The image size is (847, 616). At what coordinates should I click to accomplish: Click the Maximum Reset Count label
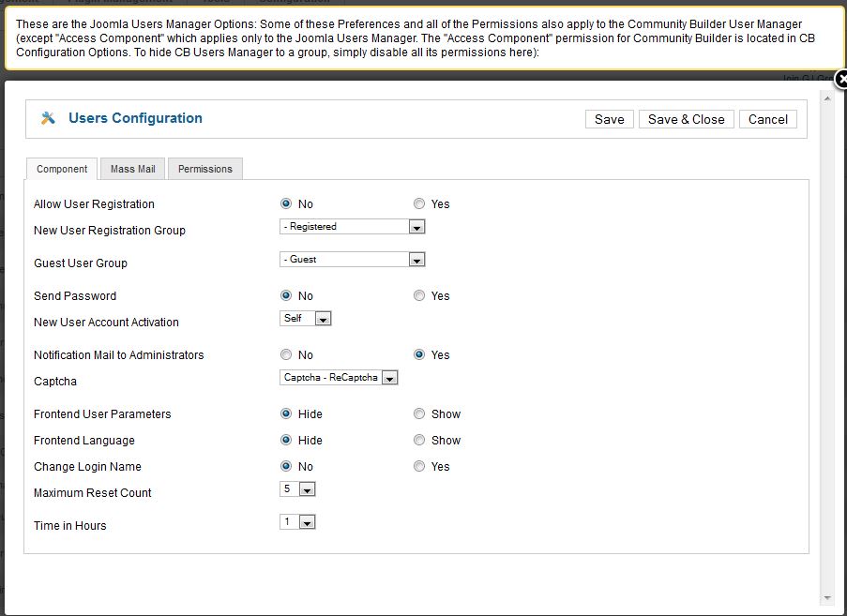pos(92,493)
